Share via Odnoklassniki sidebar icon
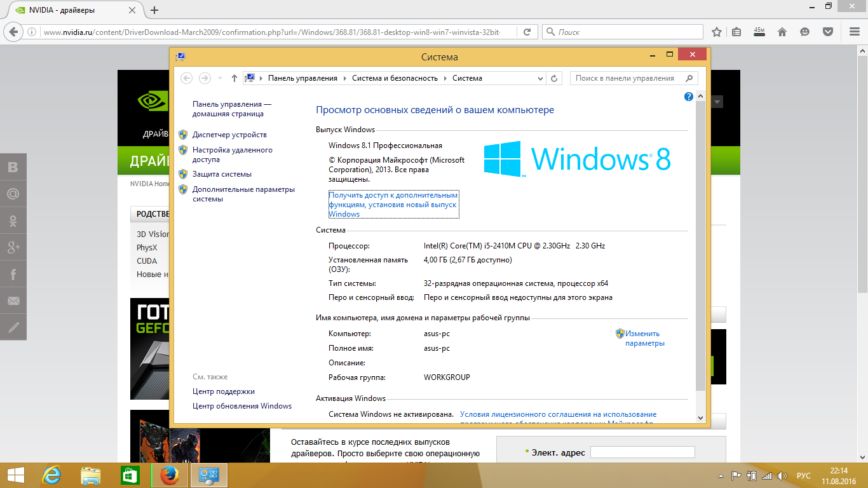 [x=13, y=220]
